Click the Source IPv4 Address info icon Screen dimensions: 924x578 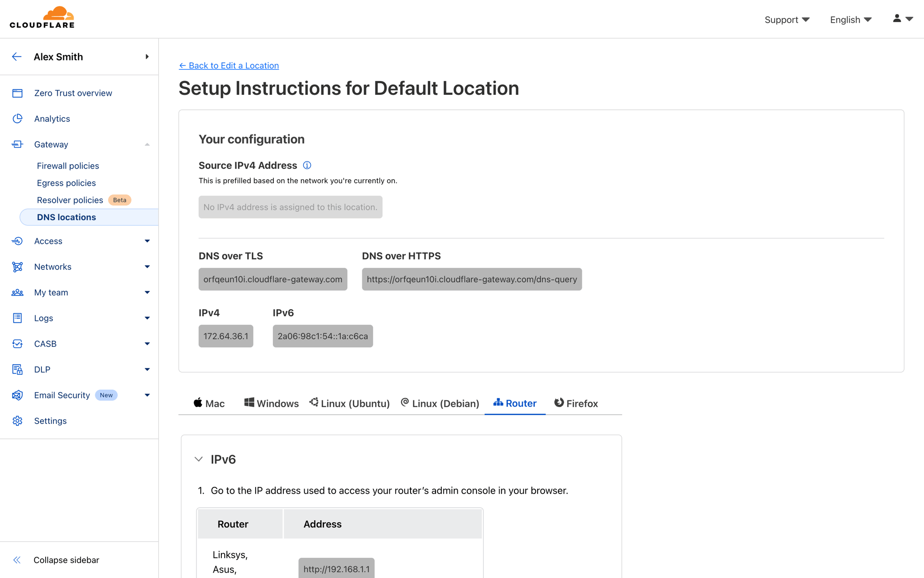tap(307, 165)
